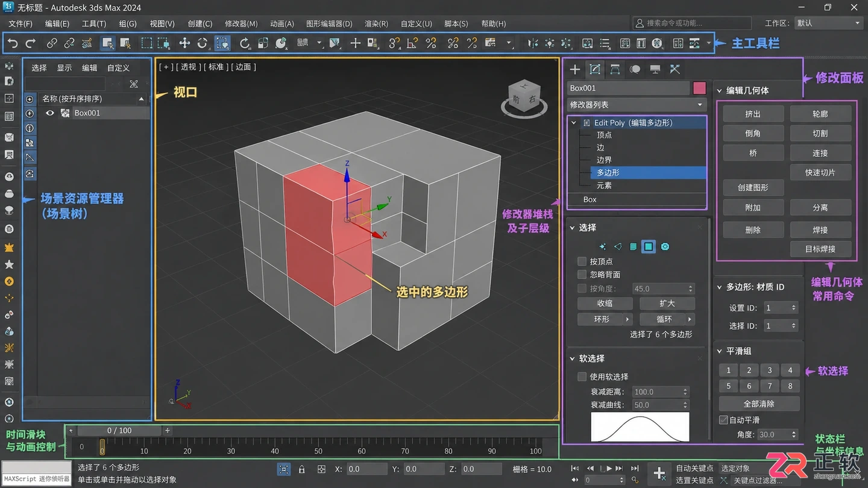The width and height of the screenshot is (868, 488).
Task: Click the Polygon sub-object selection icon
Action: pos(649,246)
